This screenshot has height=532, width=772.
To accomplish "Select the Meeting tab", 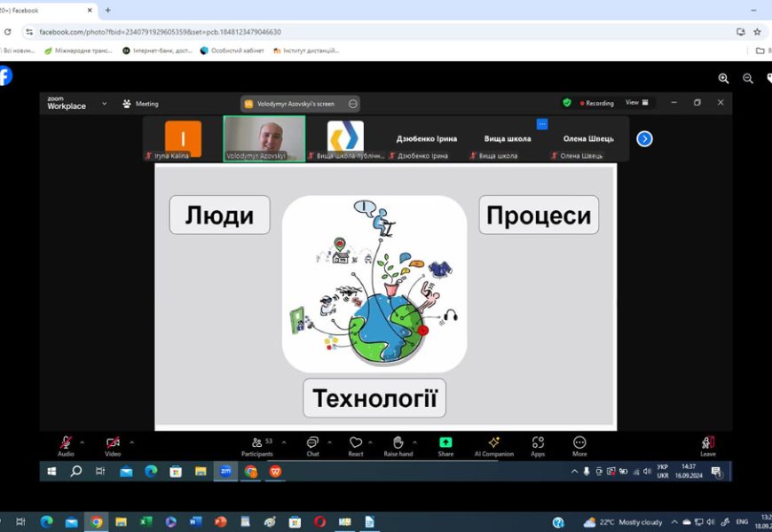I will point(141,104).
